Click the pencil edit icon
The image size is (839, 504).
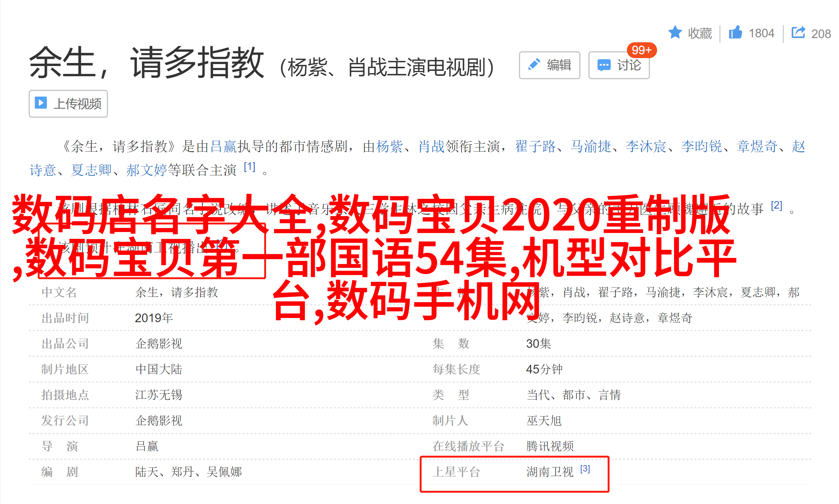click(534, 65)
